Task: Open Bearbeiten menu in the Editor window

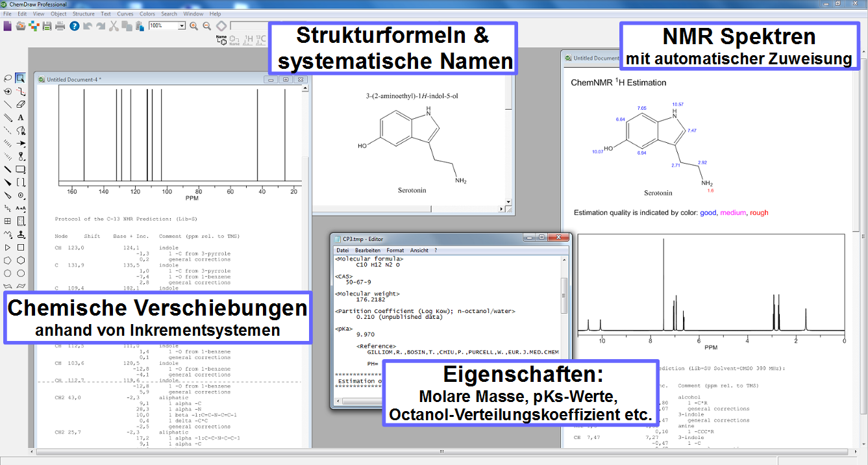Action: [x=367, y=250]
